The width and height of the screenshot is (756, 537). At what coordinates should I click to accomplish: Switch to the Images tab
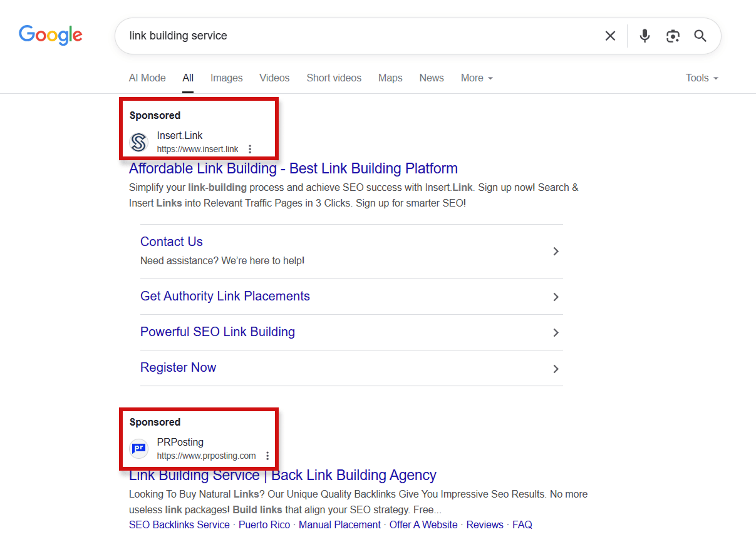226,78
